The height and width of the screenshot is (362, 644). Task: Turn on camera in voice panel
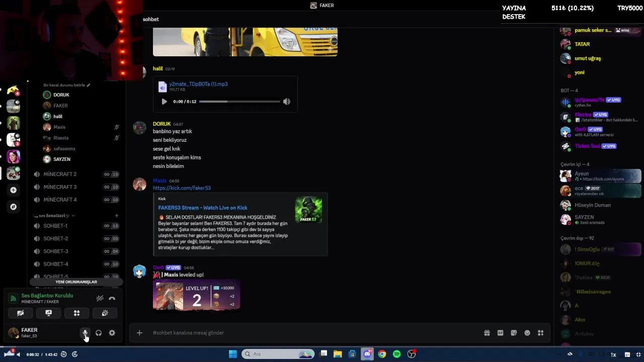coord(21,313)
